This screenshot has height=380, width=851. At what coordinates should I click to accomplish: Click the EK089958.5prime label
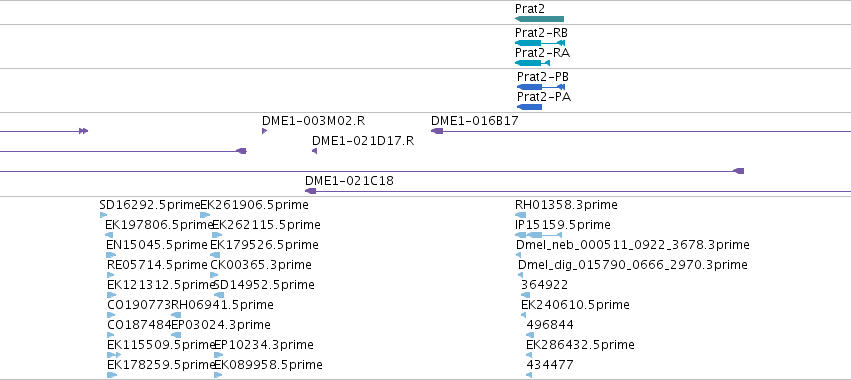[x=268, y=364]
